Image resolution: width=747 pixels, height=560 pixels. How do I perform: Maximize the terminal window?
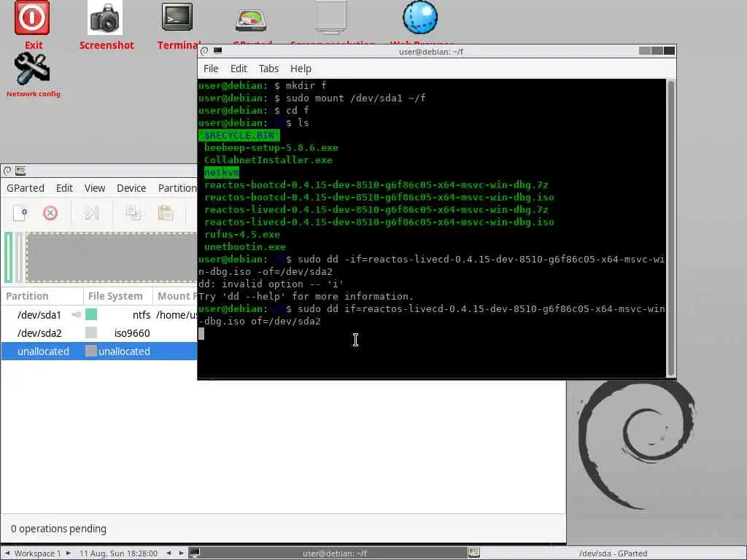[x=657, y=50]
